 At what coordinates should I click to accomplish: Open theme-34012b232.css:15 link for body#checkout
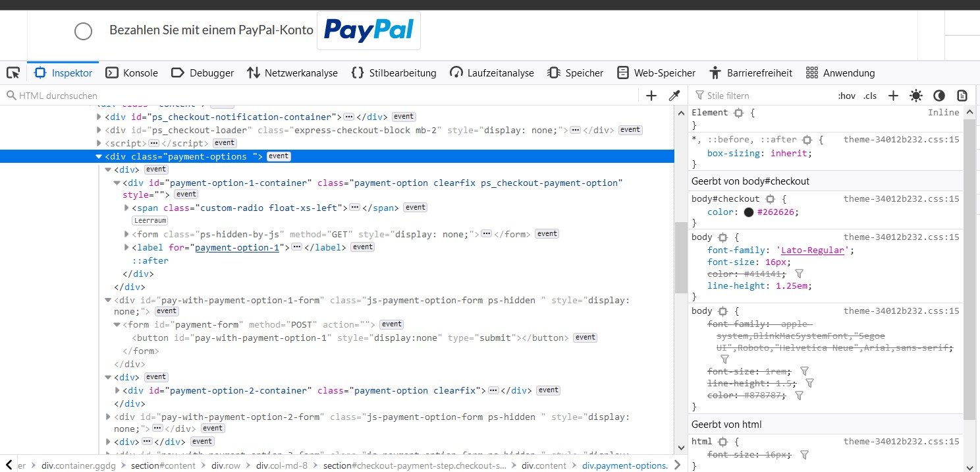901,199
